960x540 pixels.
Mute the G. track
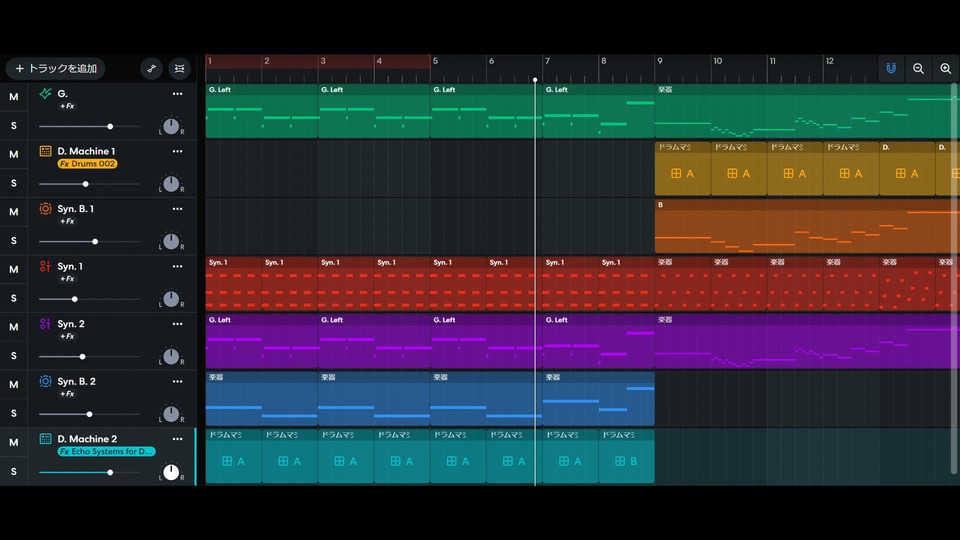tap(14, 97)
